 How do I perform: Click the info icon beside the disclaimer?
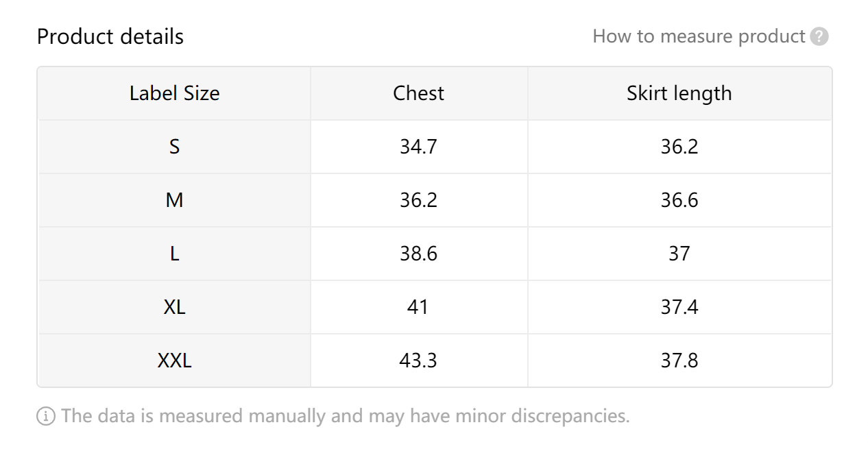coord(46,416)
